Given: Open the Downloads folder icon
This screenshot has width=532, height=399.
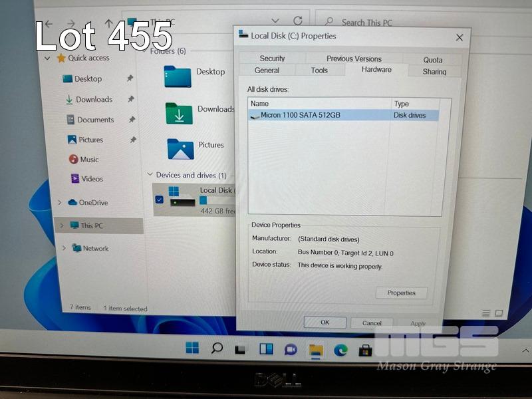Looking at the screenshot, I should click(179, 113).
